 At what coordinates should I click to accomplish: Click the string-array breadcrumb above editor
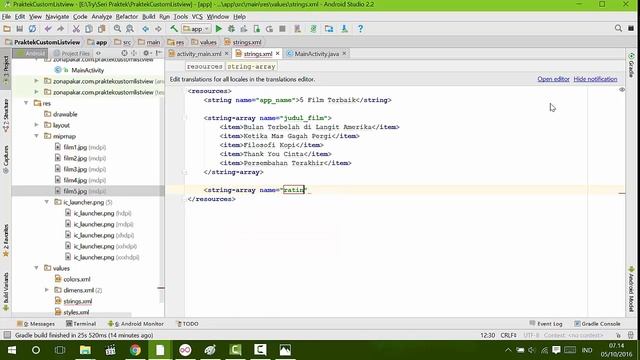(251, 67)
